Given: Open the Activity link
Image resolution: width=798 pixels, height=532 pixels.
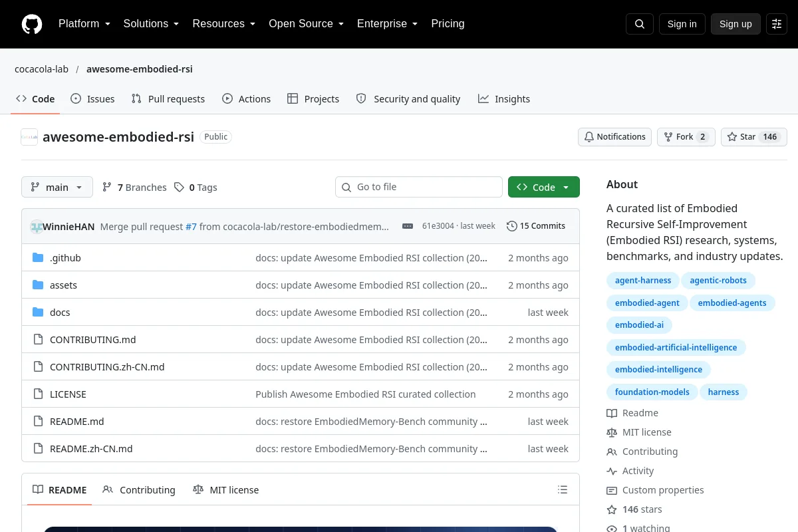Looking at the screenshot, I should 630,471.
